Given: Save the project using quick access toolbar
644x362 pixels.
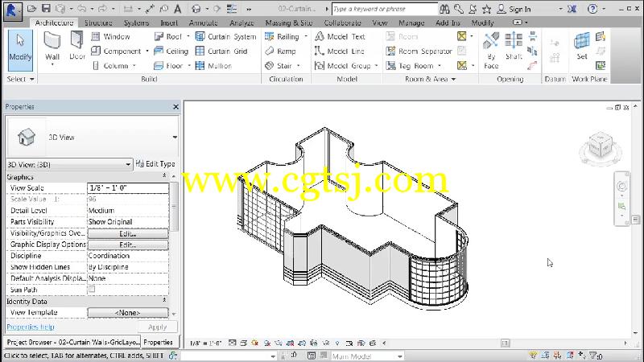Looking at the screenshot, I should (46, 9).
